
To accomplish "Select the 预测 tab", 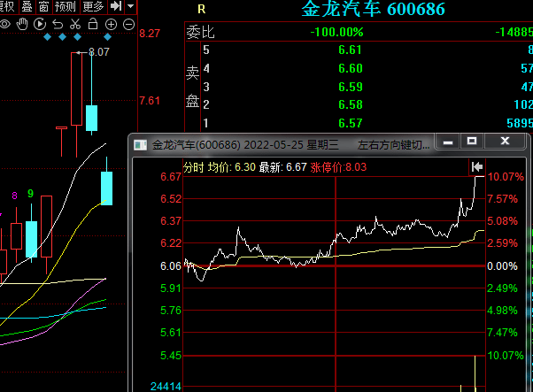I will pyautogui.click(x=65, y=6).
